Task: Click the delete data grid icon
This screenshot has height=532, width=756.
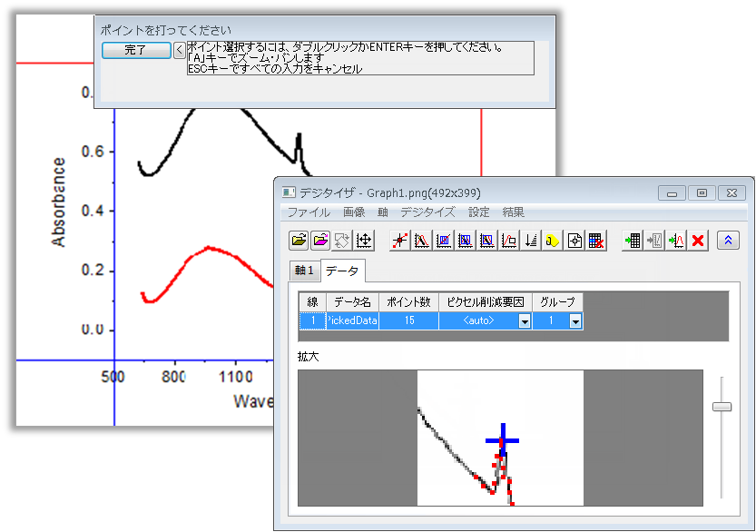Action: pyautogui.click(x=595, y=241)
